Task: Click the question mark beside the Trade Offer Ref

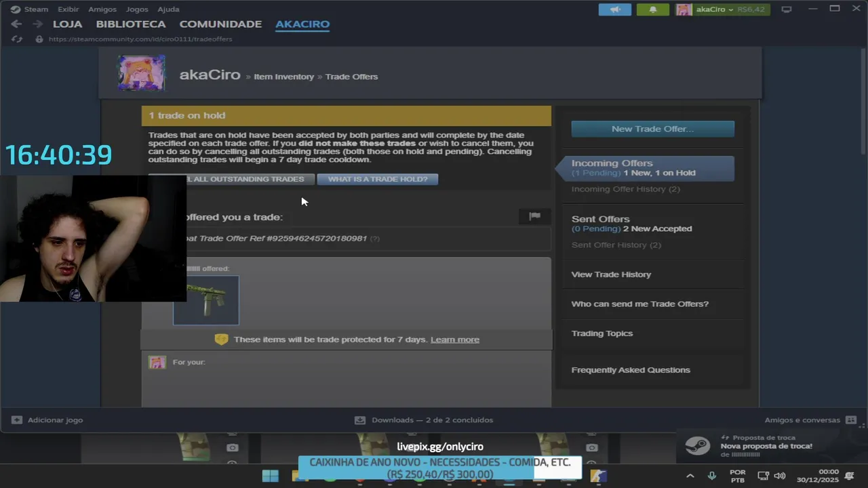Action: [x=375, y=239]
